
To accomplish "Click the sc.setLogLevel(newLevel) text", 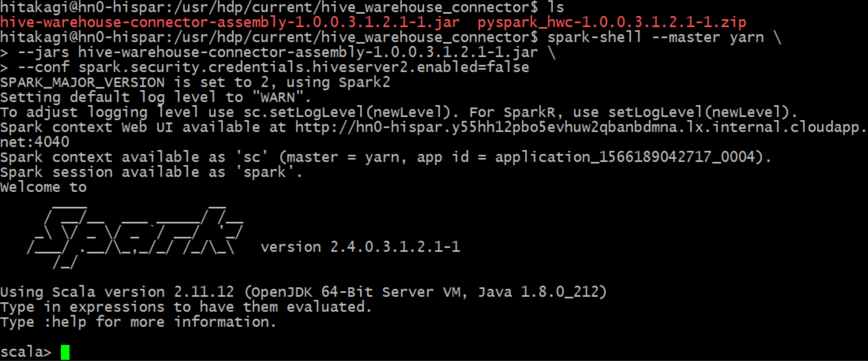I will 347,112.
